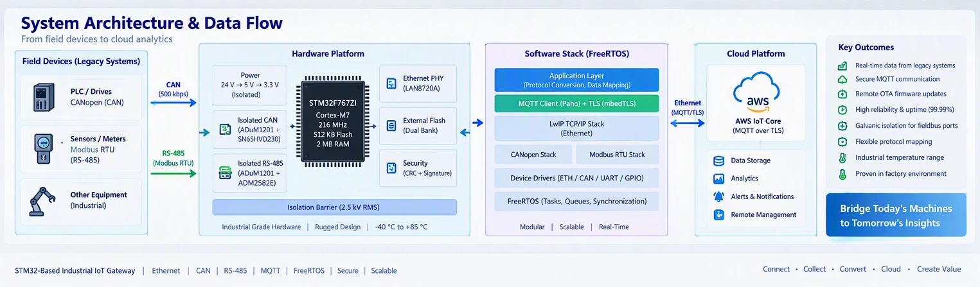This screenshot has width=980, height=287.
Task: Click the System Architecture & Data Flow title
Action: point(152,23)
